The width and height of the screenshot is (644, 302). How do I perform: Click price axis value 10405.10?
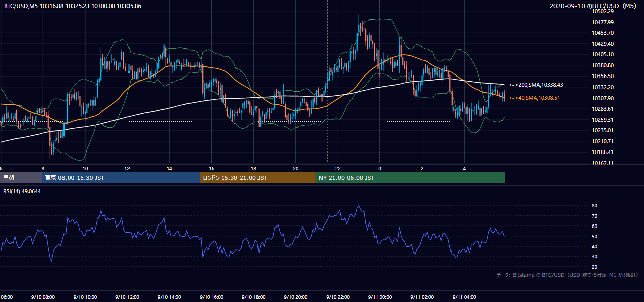click(x=603, y=54)
